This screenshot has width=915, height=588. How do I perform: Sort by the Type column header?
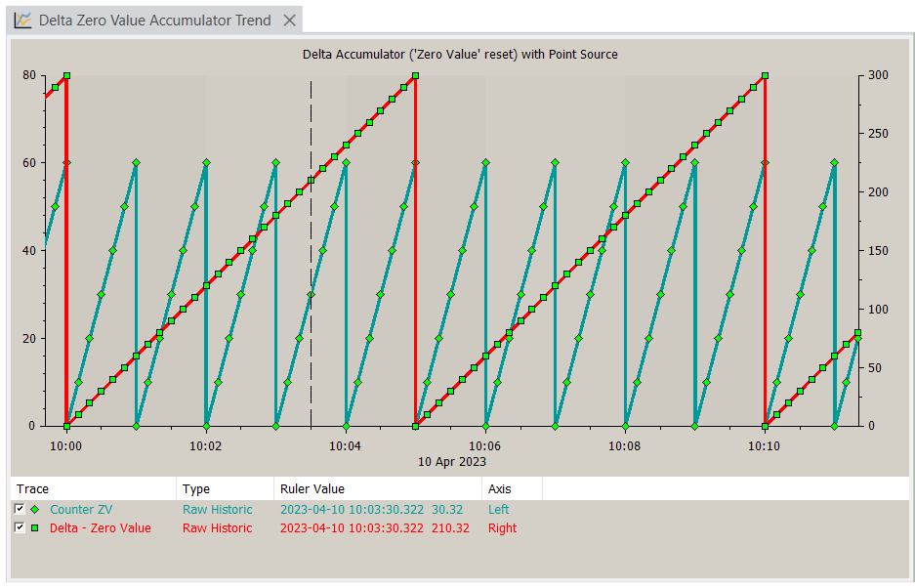tap(196, 488)
